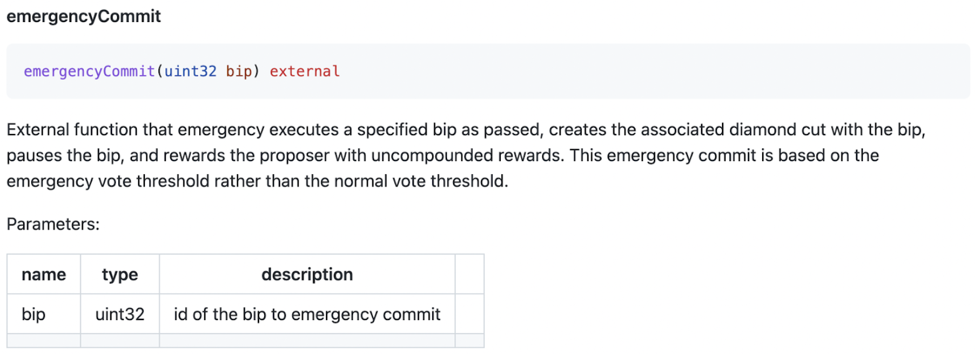The height and width of the screenshot is (354, 980).
Task: Click the uint32 cell in table
Action: pyautogui.click(x=120, y=314)
